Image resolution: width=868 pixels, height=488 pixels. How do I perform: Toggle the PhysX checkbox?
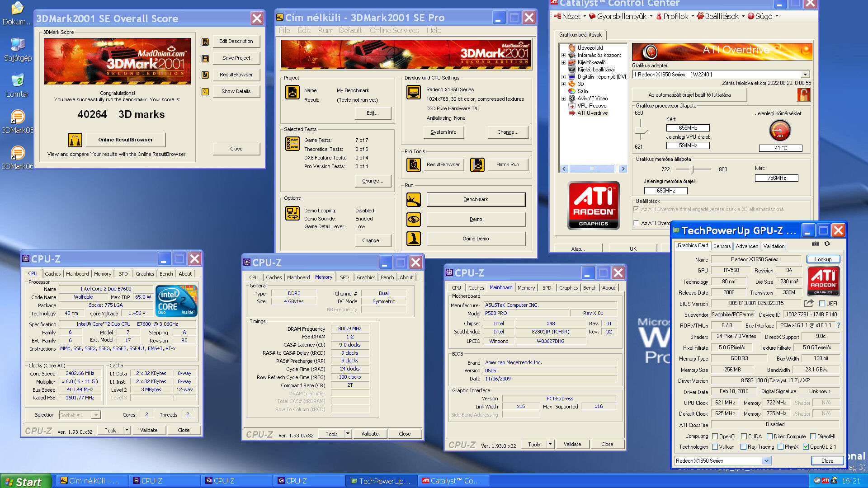pos(780,447)
